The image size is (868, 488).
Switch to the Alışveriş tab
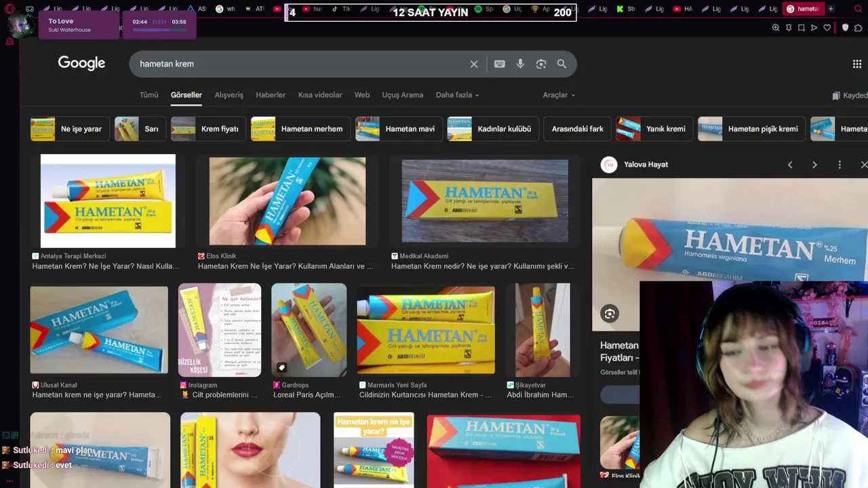pyautogui.click(x=229, y=95)
